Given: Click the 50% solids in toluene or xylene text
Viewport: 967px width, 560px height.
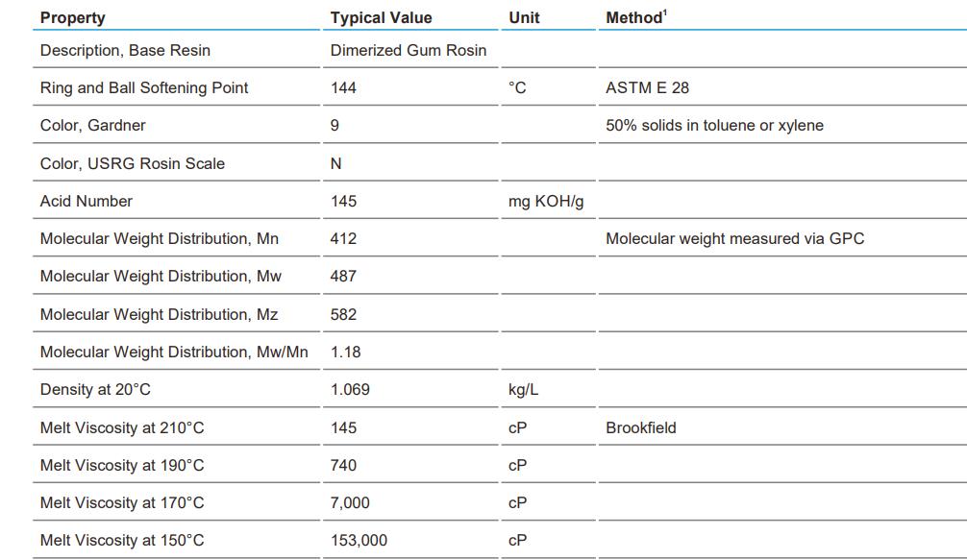Looking at the screenshot, I should click(714, 125).
